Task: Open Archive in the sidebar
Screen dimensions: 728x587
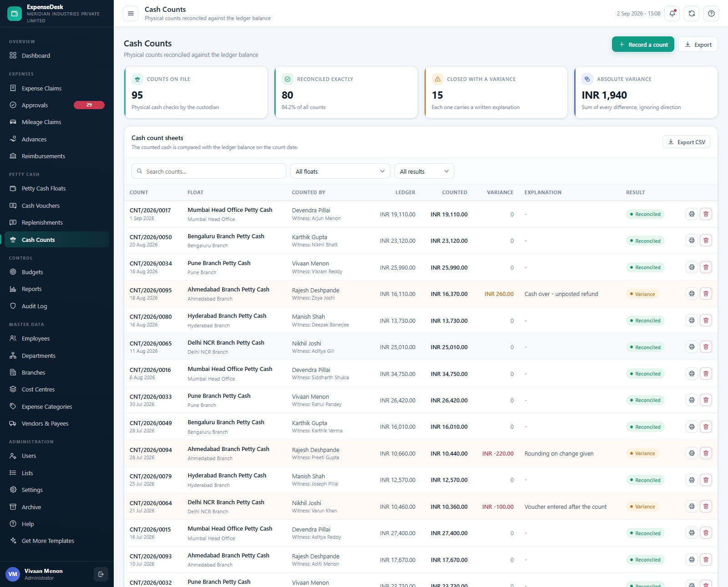Action: (57, 507)
